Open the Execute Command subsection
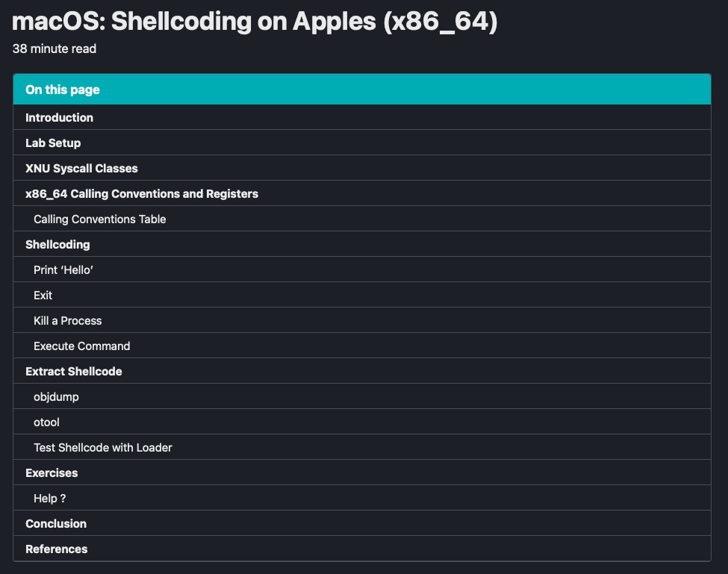 pos(361,346)
